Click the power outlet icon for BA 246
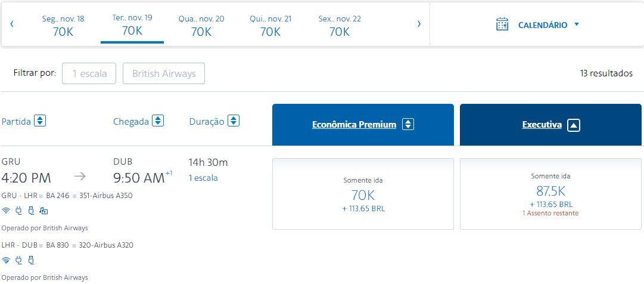The image size is (644, 284). click(18, 210)
